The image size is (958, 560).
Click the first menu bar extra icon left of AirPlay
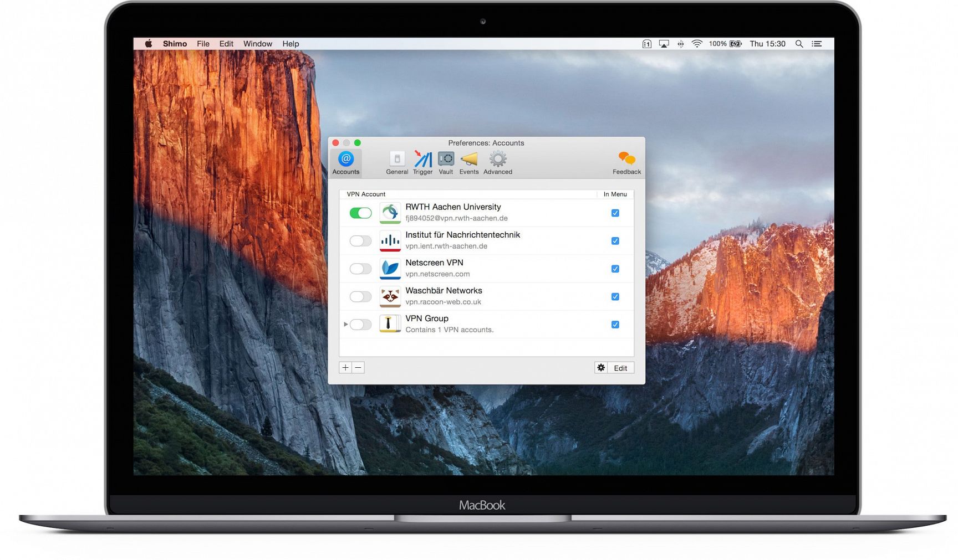coord(646,44)
